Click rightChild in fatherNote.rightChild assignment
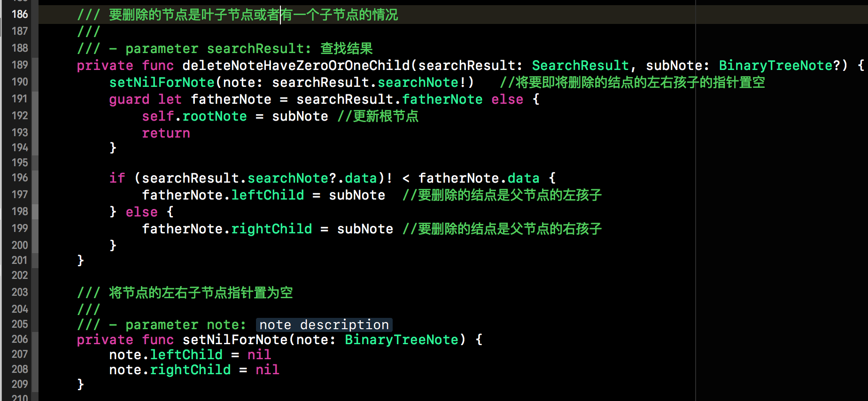This screenshot has height=401, width=868. click(x=271, y=229)
